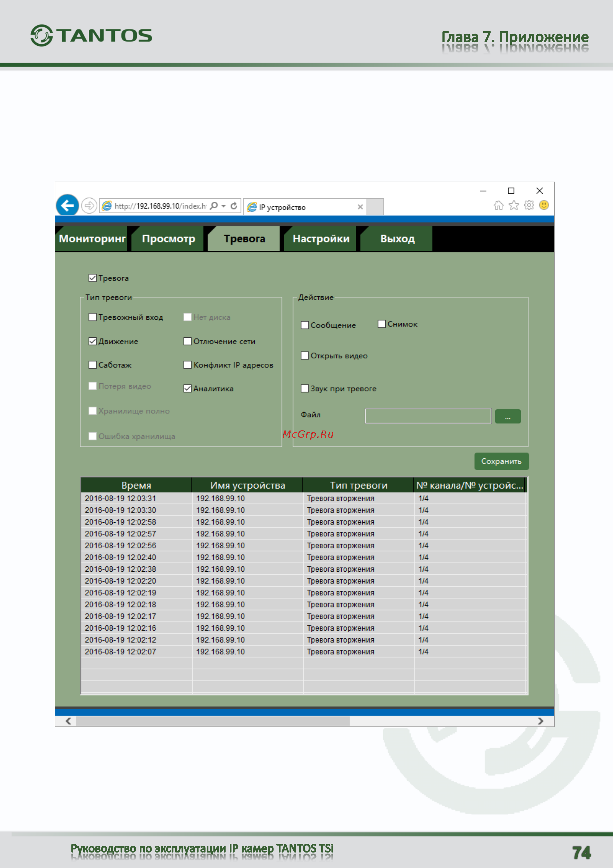Select alarm row 2016-08-19 12:02:07
Image resolution: width=613 pixels, height=868 pixels.
tap(303, 651)
